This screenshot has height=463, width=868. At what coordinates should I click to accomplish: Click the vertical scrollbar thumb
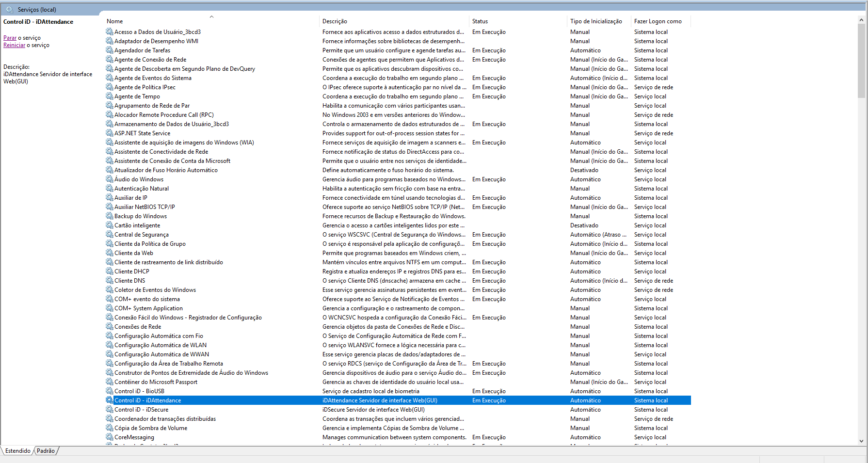click(x=861, y=61)
